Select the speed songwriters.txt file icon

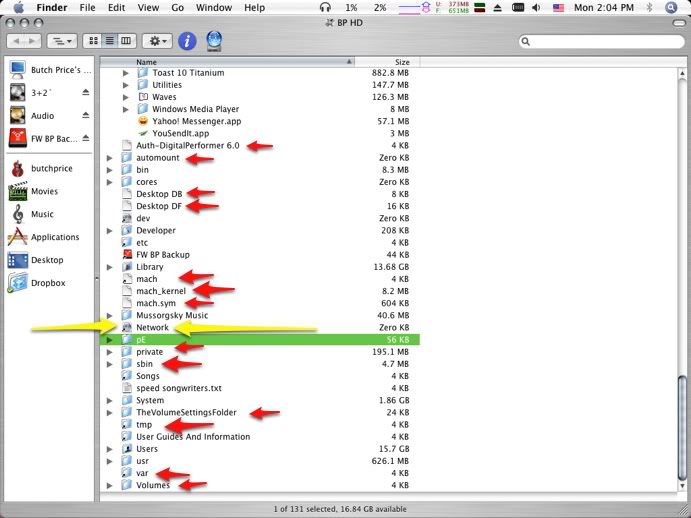[127, 388]
